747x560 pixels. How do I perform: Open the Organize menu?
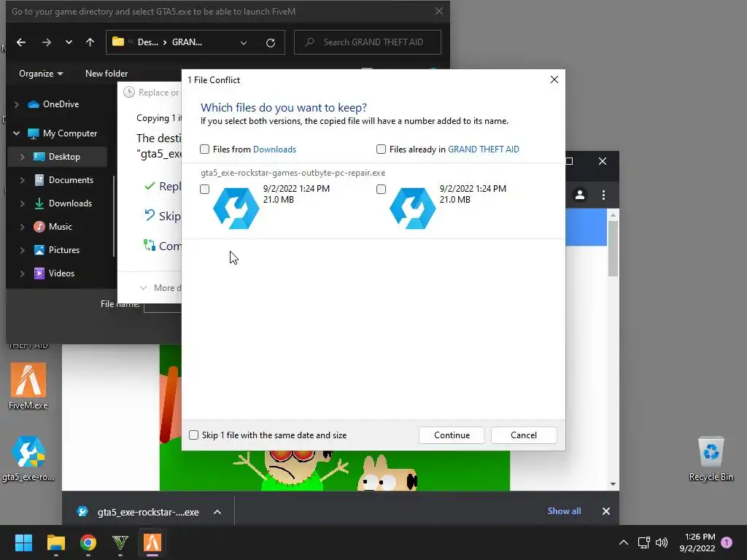pyautogui.click(x=41, y=74)
